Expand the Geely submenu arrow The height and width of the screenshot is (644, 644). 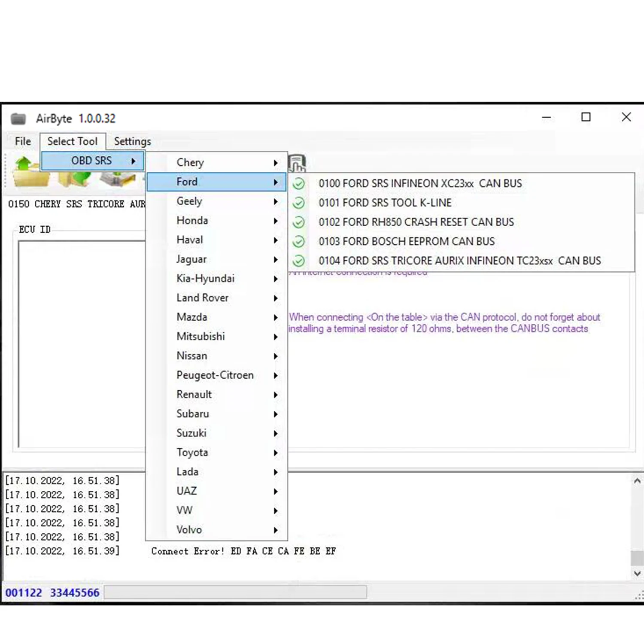pos(276,201)
